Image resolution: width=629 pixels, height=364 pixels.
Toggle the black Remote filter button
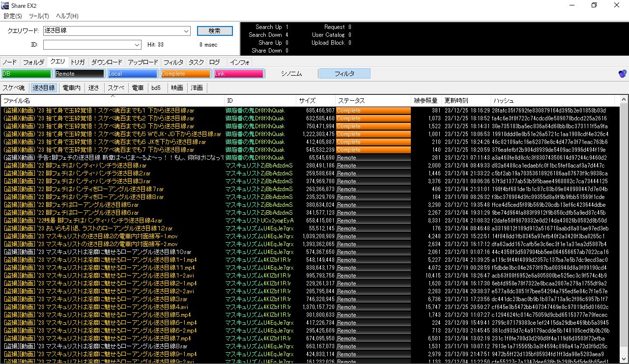[x=80, y=74]
